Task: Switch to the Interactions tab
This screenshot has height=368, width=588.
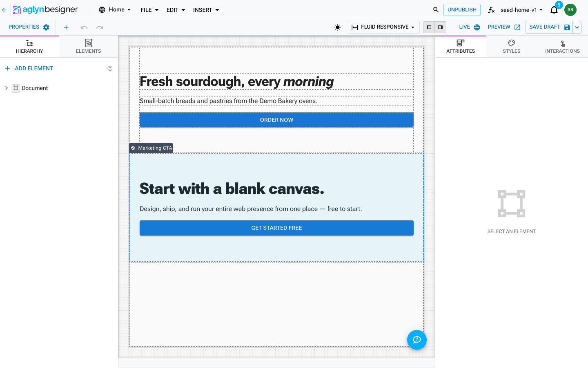Action: pyautogui.click(x=562, y=47)
